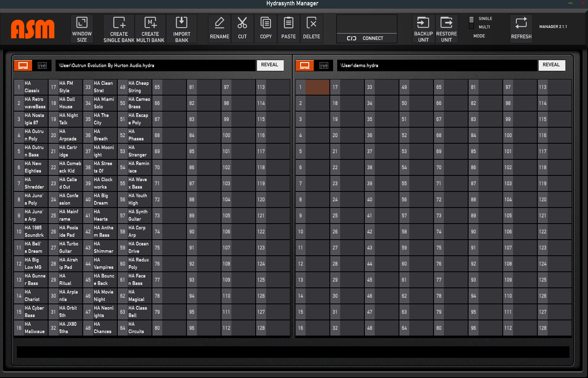Click the Connect button

pyautogui.click(x=367, y=38)
